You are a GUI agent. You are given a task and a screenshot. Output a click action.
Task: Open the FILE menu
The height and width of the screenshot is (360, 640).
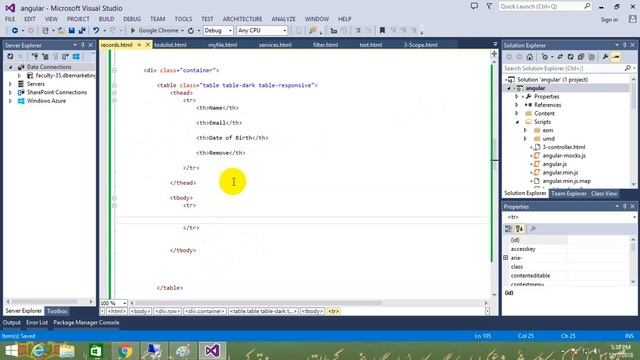[10, 19]
